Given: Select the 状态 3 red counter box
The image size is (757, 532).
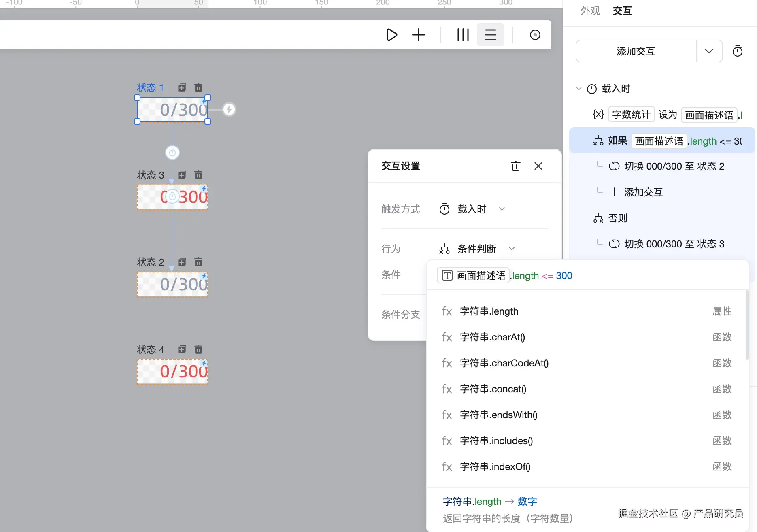Looking at the screenshot, I should (172, 197).
